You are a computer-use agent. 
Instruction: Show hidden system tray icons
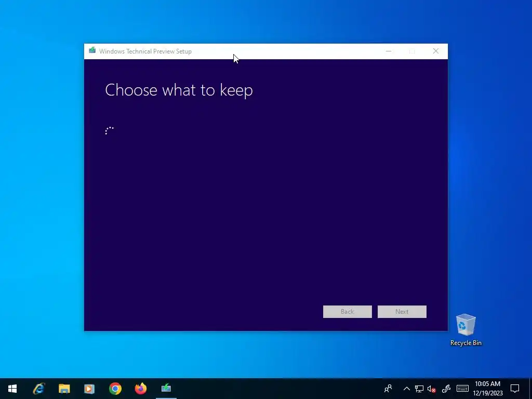(406, 389)
